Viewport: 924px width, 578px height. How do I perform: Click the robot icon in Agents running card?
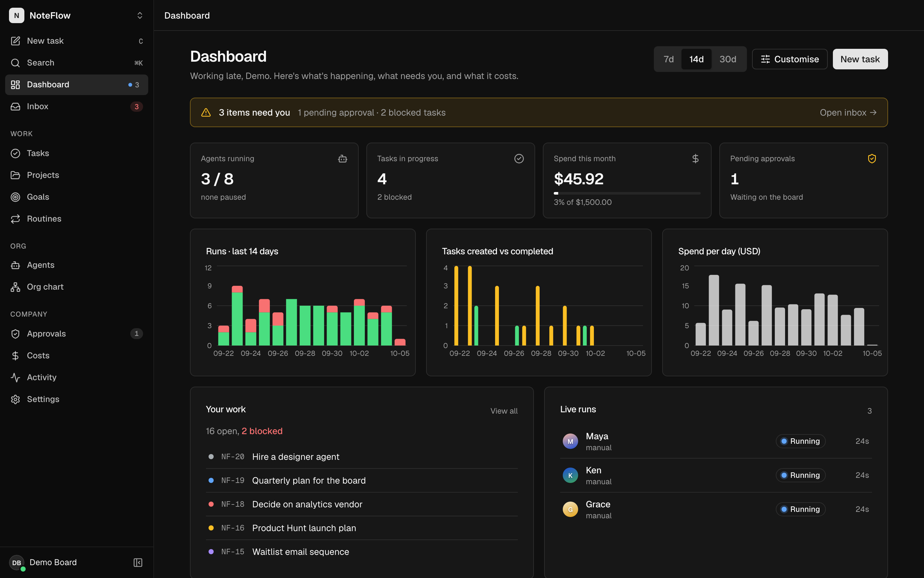[x=343, y=159]
